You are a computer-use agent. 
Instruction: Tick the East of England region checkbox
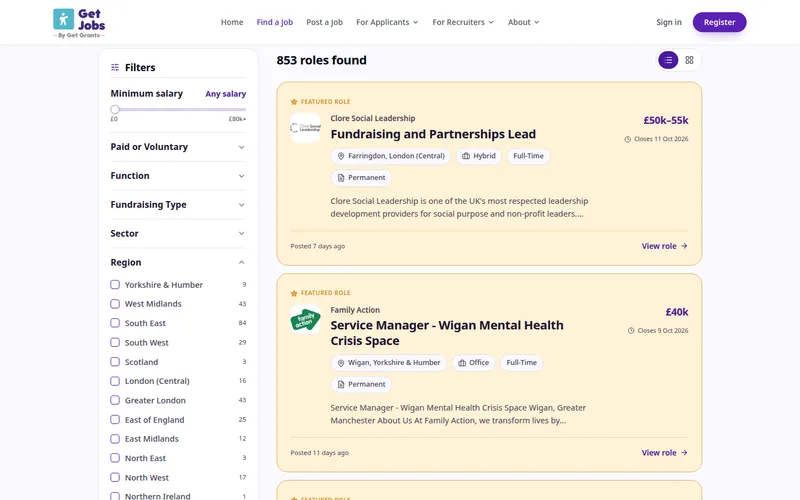(x=115, y=419)
